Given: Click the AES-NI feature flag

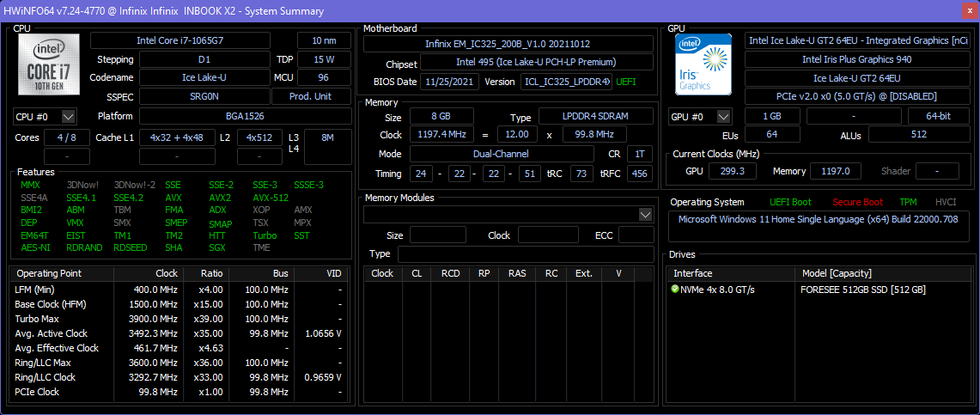Looking at the screenshot, I should 33,247.
